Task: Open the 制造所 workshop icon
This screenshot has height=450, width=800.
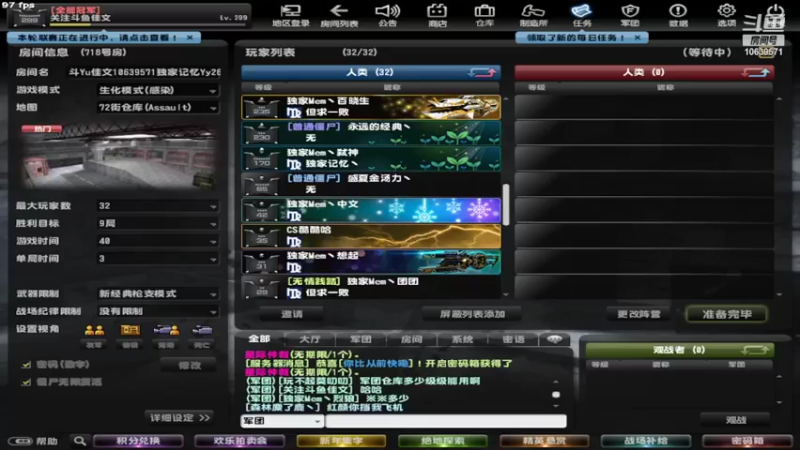Action: (x=533, y=15)
